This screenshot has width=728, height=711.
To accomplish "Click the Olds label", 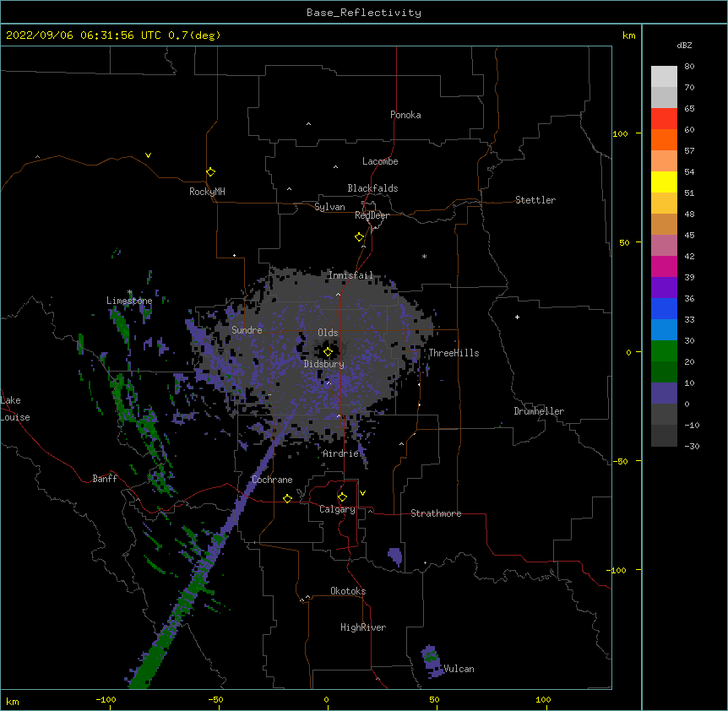I will (328, 333).
